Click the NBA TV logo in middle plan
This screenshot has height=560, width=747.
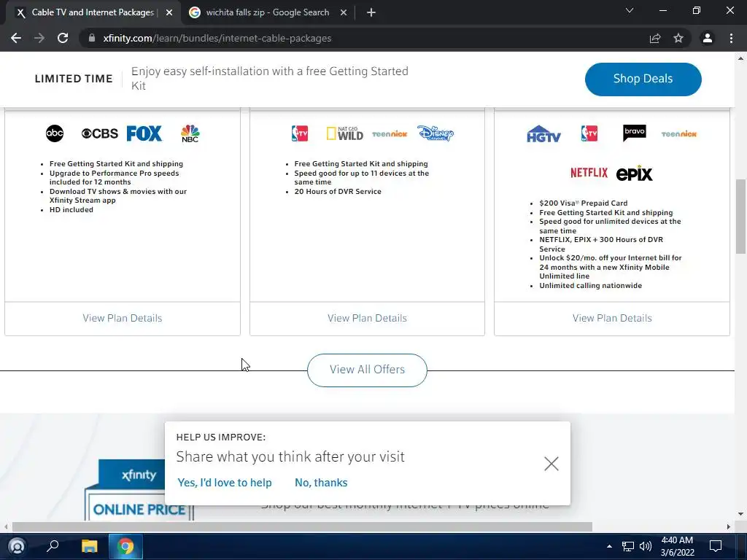coord(300,133)
